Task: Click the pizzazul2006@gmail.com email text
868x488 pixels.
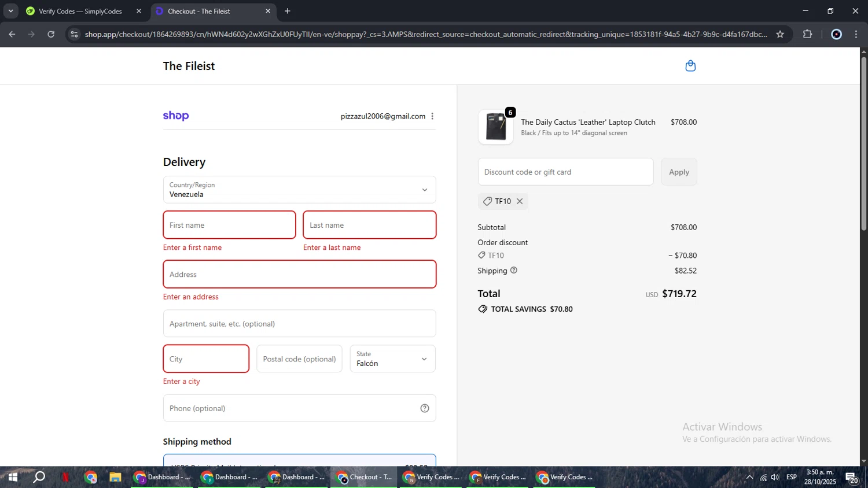Action: pos(383,116)
